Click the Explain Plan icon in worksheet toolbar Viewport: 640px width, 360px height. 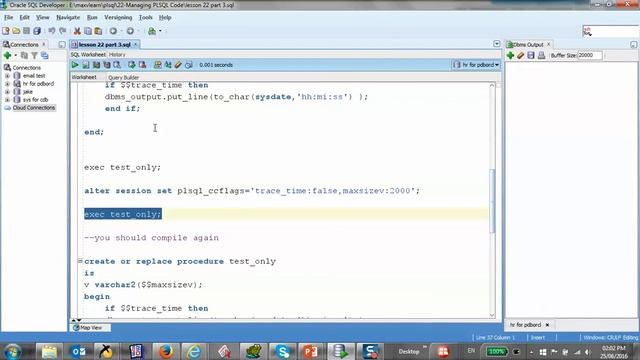(x=96, y=65)
